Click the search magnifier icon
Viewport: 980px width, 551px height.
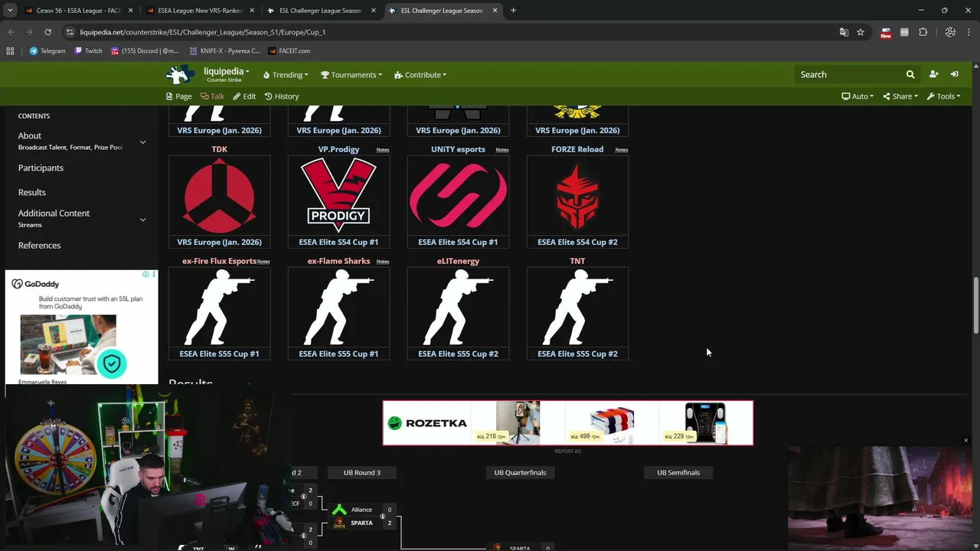click(x=910, y=74)
